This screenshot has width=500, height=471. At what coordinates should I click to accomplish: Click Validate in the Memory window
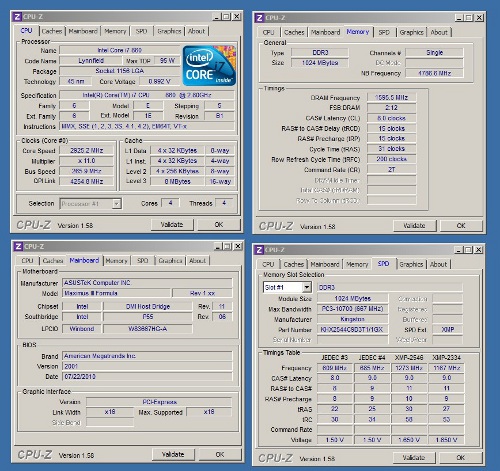tap(414, 226)
